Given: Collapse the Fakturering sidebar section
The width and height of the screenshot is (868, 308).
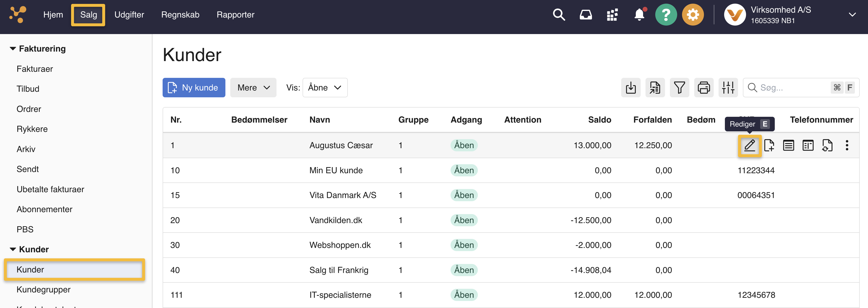Looking at the screenshot, I should [13, 49].
